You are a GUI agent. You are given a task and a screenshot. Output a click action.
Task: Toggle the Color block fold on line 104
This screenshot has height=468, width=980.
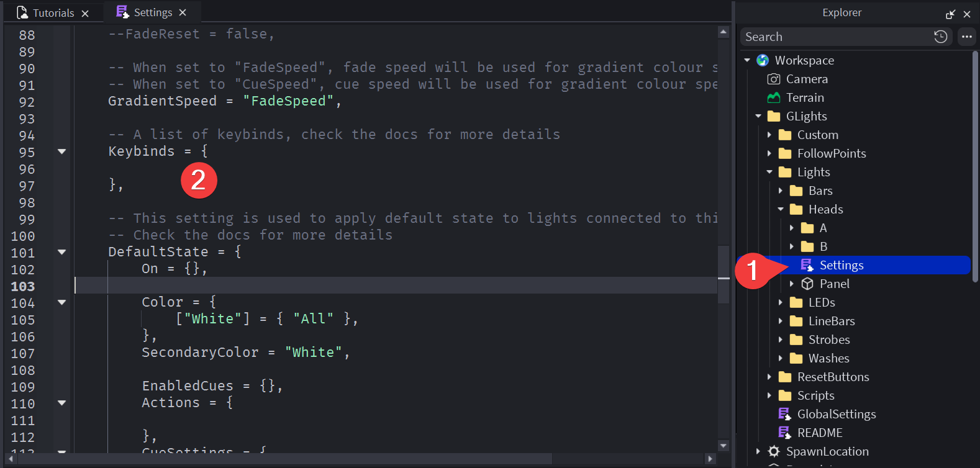(x=61, y=302)
